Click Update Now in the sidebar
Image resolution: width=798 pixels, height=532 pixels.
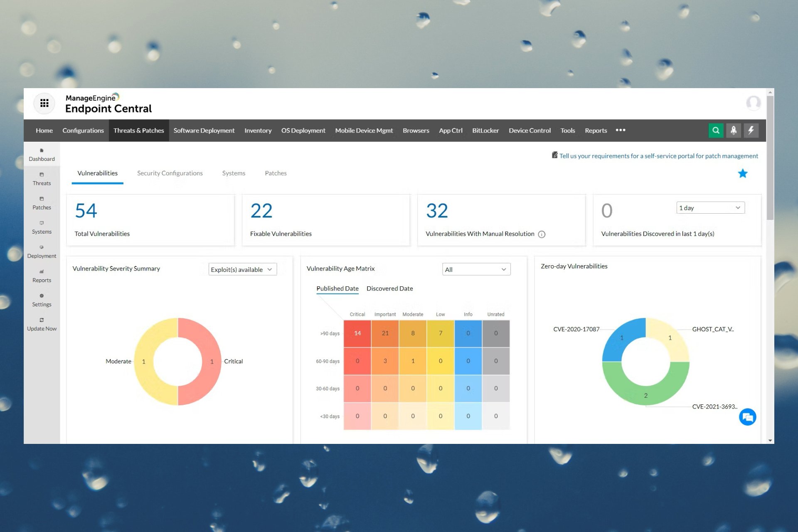pos(42,325)
